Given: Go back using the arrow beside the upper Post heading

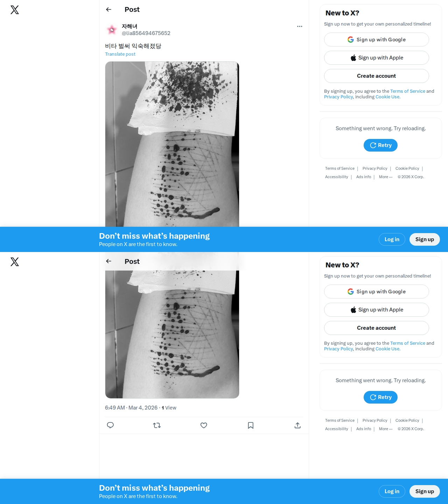Looking at the screenshot, I should [x=108, y=9].
